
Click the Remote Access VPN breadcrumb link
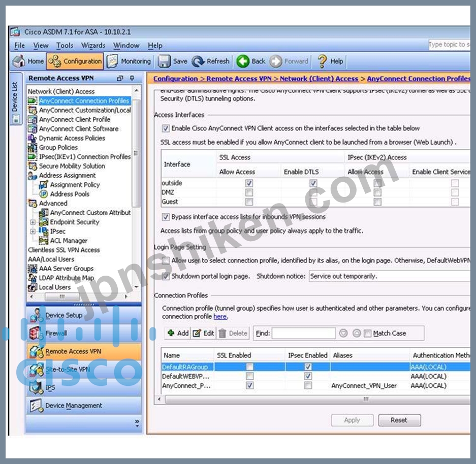coord(239,79)
